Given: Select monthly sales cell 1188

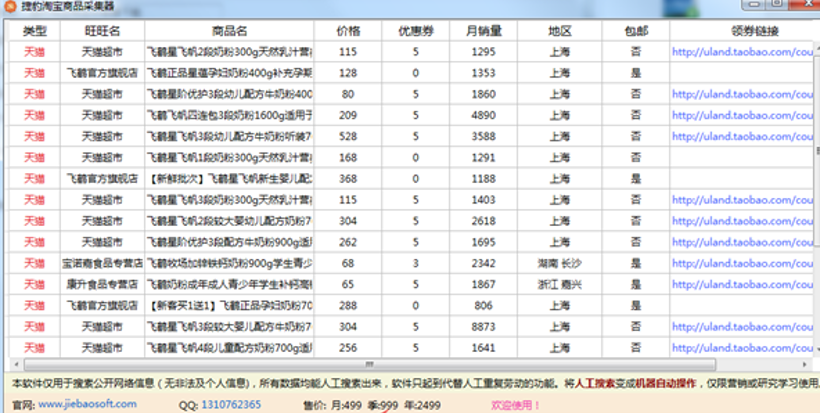Looking at the screenshot, I should pyautogui.click(x=484, y=179).
